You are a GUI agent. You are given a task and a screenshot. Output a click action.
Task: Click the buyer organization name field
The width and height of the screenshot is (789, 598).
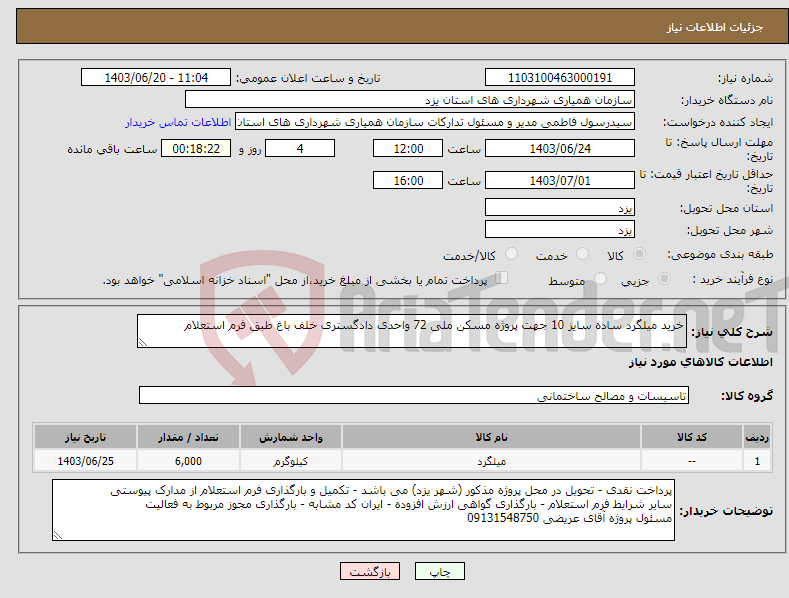click(410, 100)
